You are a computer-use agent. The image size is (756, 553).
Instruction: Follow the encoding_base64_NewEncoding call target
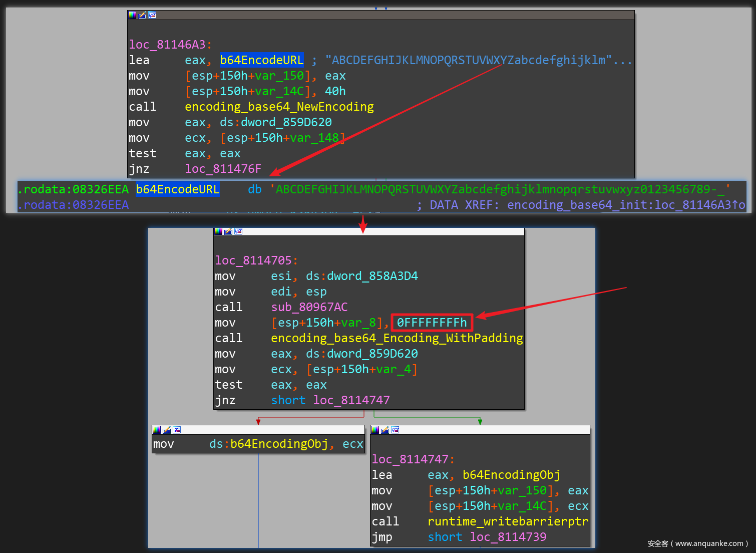pyautogui.click(x=279, y=107)
